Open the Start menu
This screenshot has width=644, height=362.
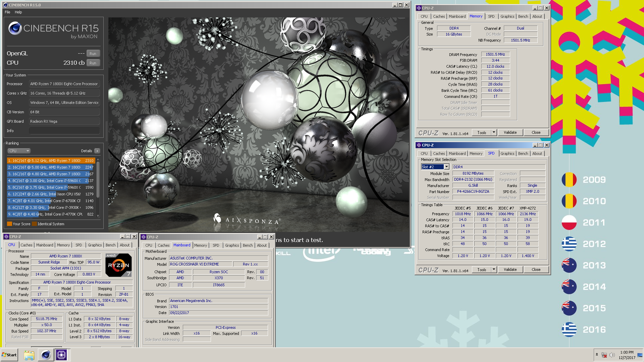click(x=9, y=355)
